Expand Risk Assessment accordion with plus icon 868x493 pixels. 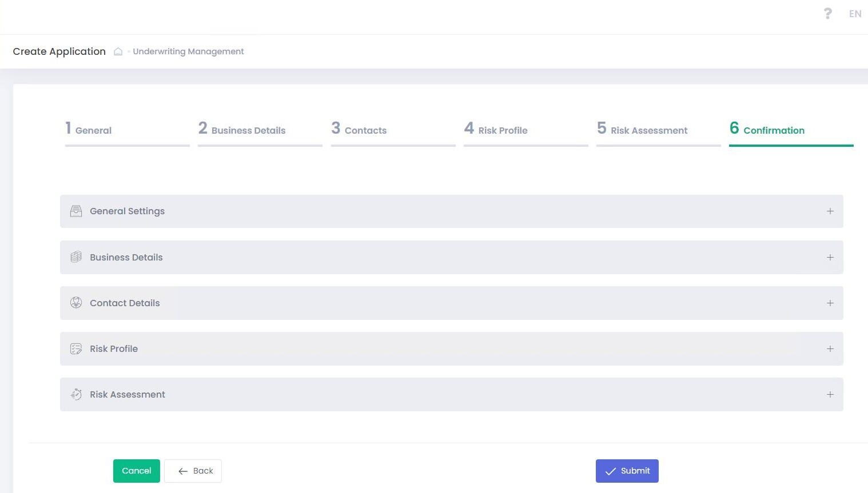(x=830, y=394)
